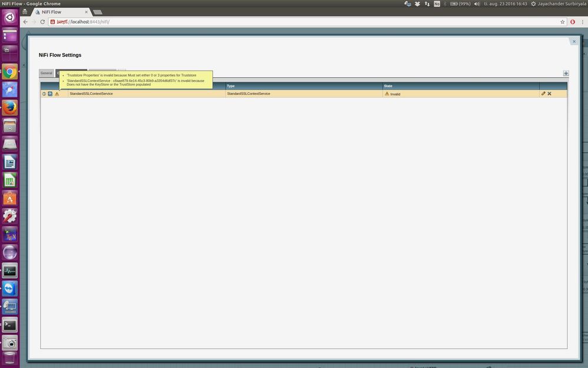
Task: Close the NiFi Flow Settings dialog
Action: coord(574,41)
